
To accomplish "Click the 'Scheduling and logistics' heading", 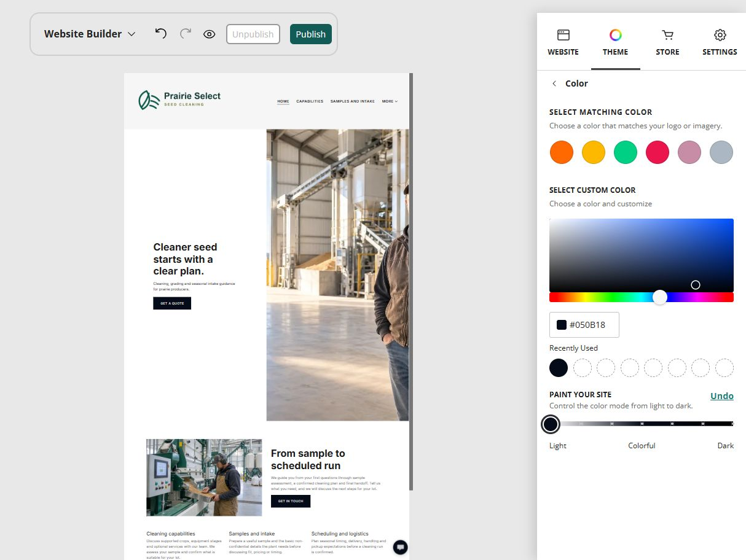I will click(340, 534).
